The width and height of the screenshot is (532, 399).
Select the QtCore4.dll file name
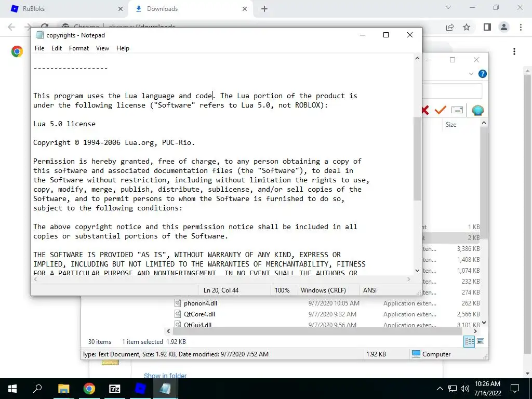click(199, 314)
